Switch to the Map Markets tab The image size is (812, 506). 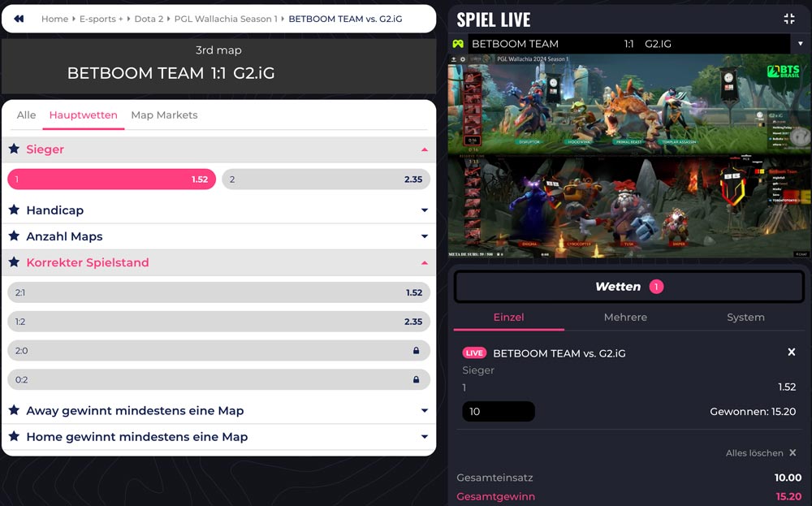coord(164,115)
